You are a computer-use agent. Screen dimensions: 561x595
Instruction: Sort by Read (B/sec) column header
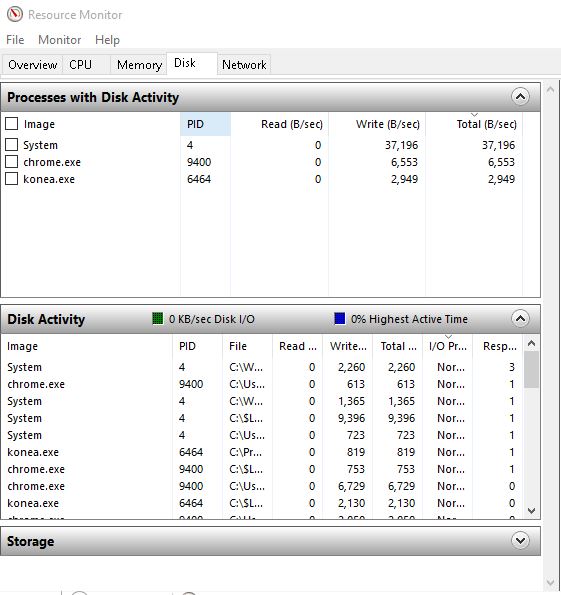pos(279,124)
